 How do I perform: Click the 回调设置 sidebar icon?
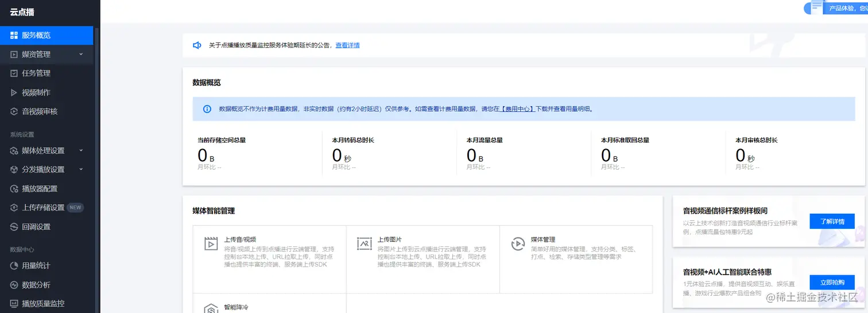point(14,226)
